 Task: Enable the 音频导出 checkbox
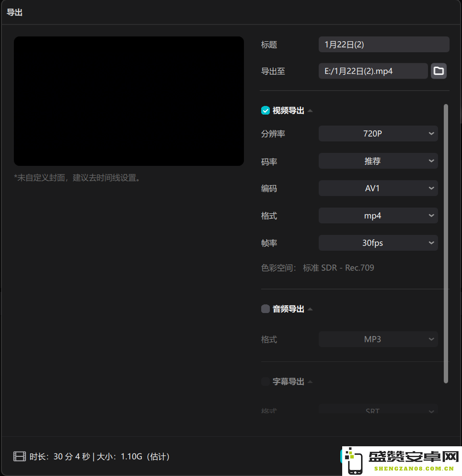[x=266, y=309]
